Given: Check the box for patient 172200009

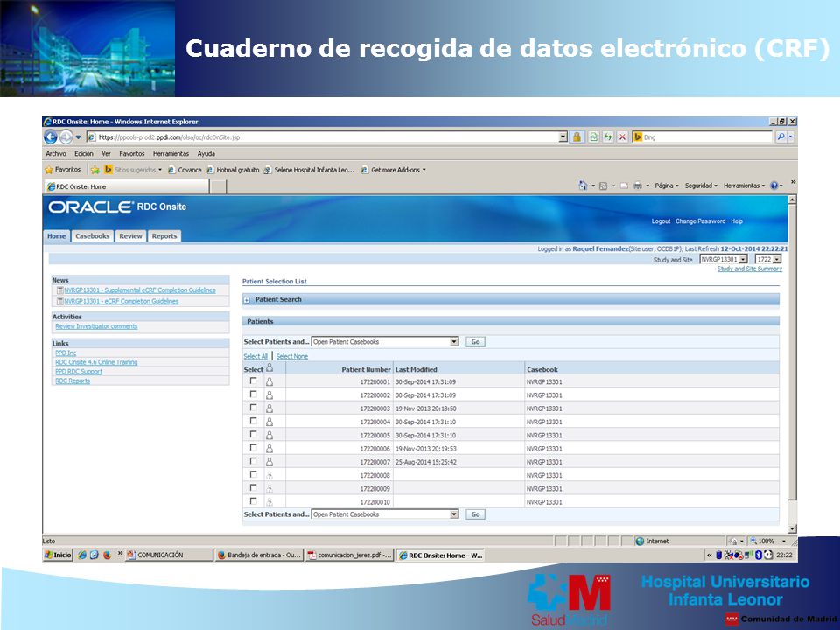Looking at the screenshot, I should point(254,488).
